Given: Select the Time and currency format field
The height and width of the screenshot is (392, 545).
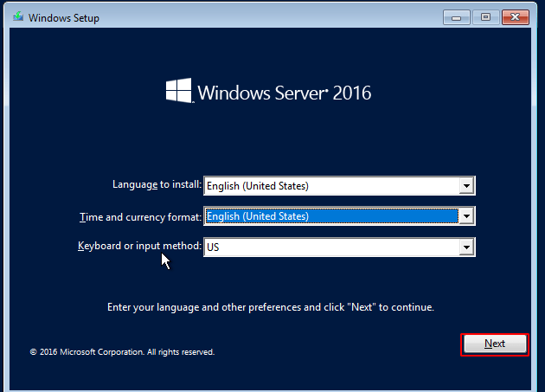Looking at the screenshot, I should coord(339,216).
